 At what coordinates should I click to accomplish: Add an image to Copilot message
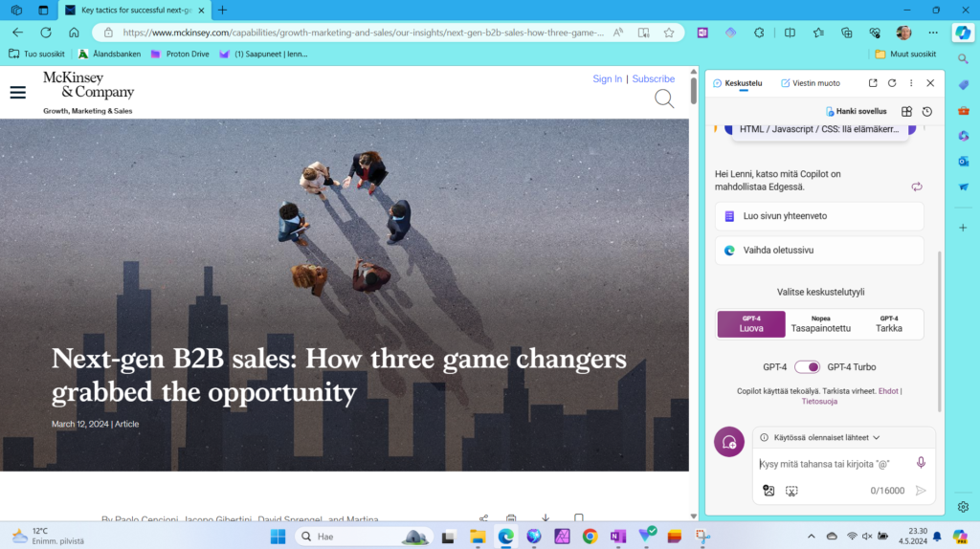(768, 491)
